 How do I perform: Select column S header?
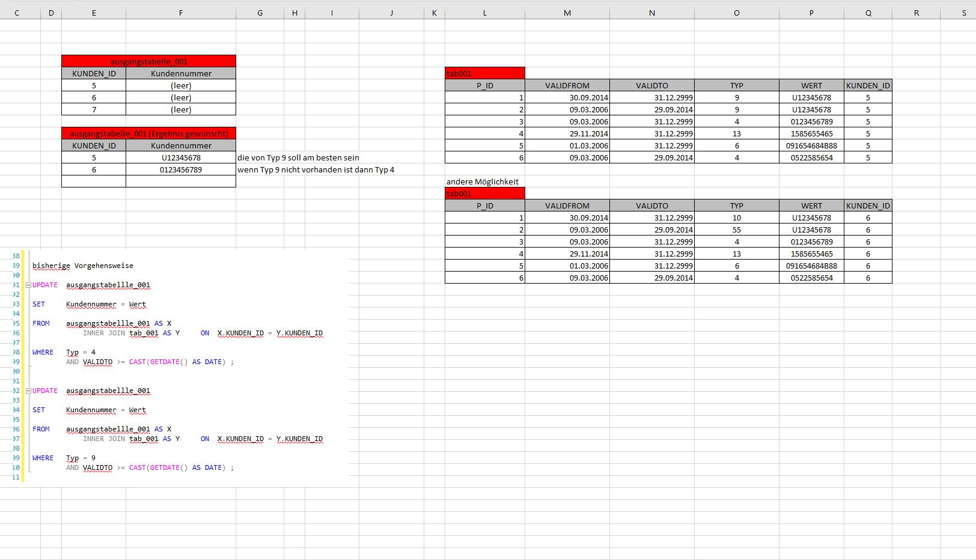tap(963, 13)
